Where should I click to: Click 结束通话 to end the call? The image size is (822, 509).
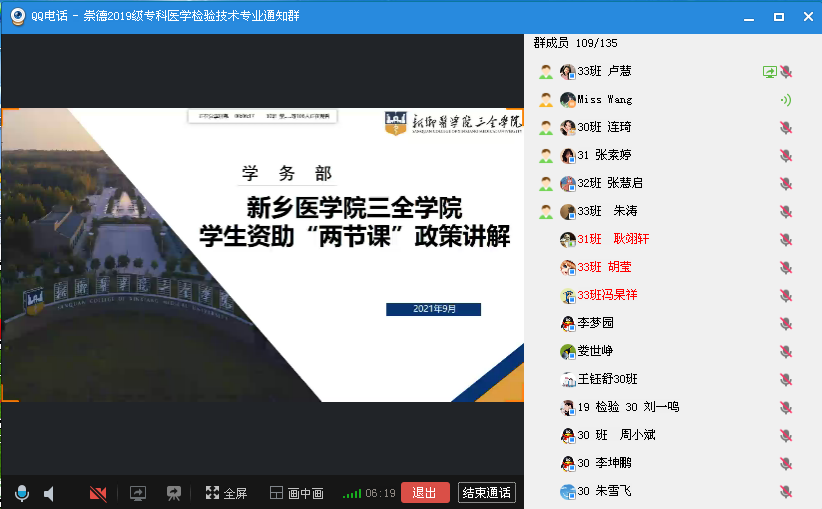point(486,492)
